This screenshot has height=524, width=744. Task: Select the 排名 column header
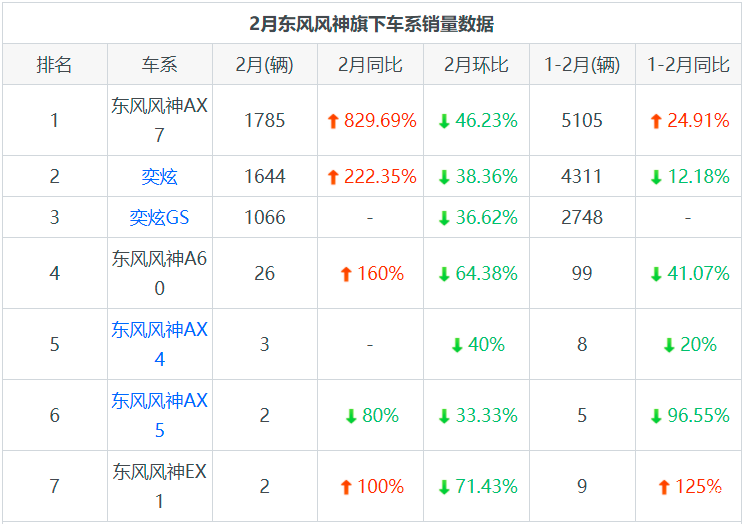pos(54,65)
